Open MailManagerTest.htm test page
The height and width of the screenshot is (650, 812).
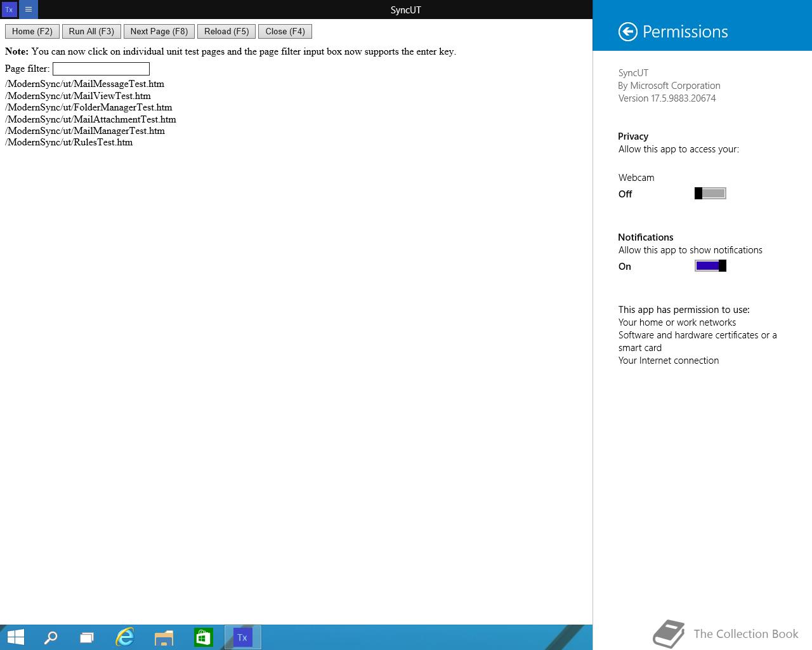pos(85,131)
